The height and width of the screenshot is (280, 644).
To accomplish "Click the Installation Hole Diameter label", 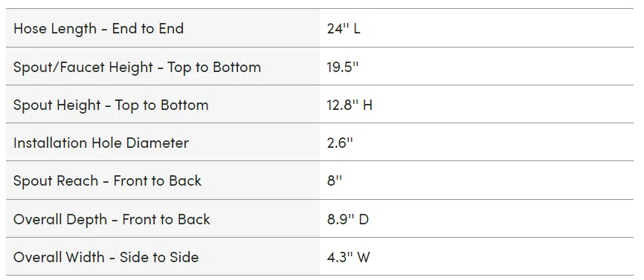I will (x=101, y=143).
